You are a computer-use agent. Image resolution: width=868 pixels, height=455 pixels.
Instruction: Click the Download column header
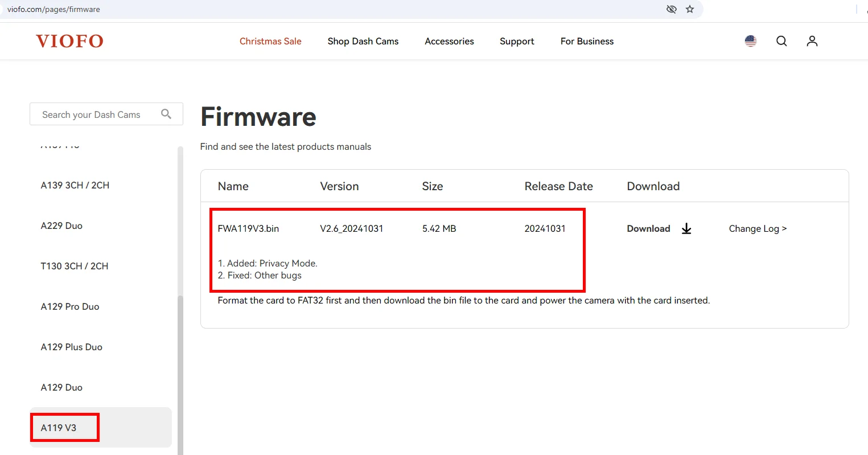click(x=653, y=186)
